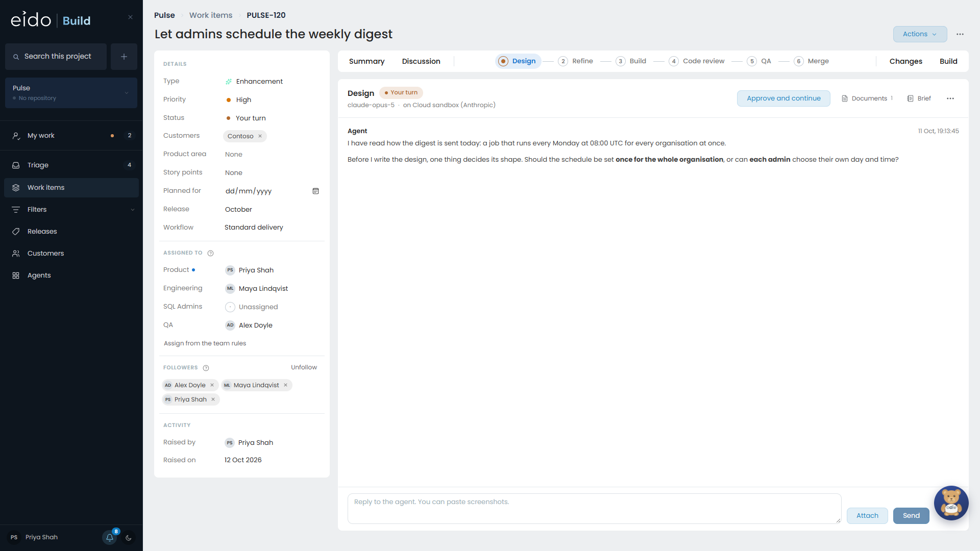Open the calendar picker for Planned for

(315, 191)
